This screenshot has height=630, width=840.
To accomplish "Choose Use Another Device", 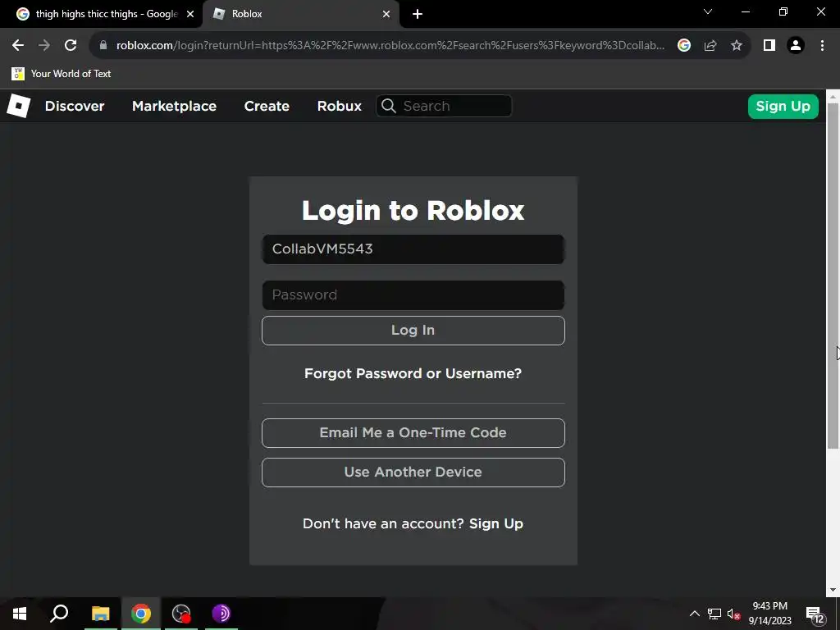I will (413, 472).
